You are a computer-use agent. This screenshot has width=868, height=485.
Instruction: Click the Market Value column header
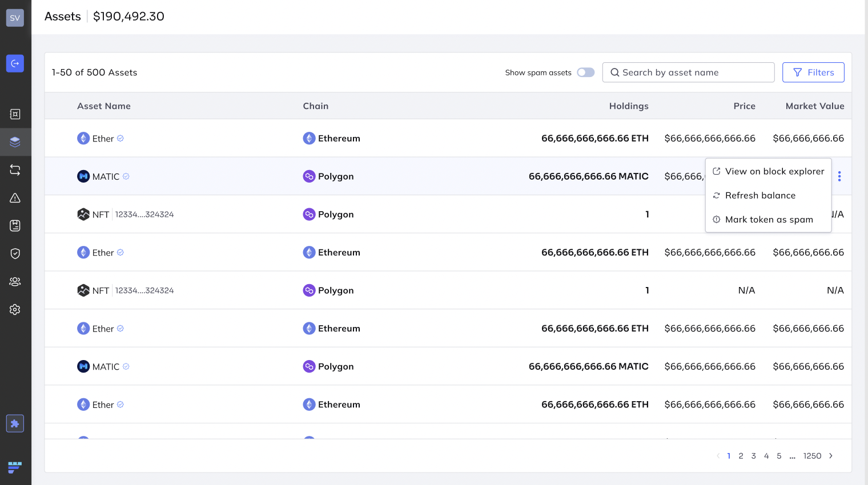pyautogui.click(x=815, y=106)
